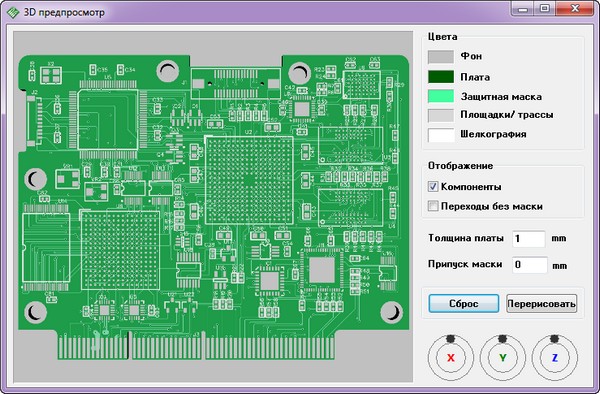Click the Перерисовать button
Image resolution: width=600 pixels, height=394 pixels.
(x=541, y=303)
